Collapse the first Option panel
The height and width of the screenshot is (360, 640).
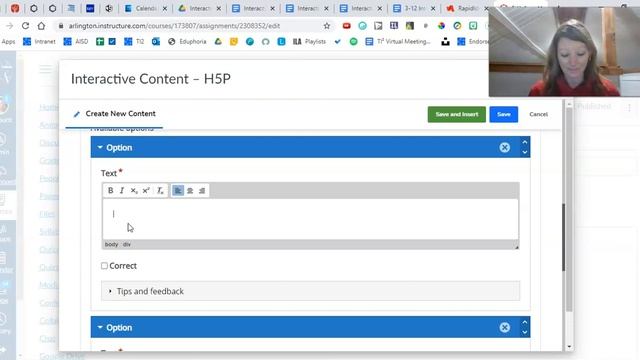pos(100,147)
